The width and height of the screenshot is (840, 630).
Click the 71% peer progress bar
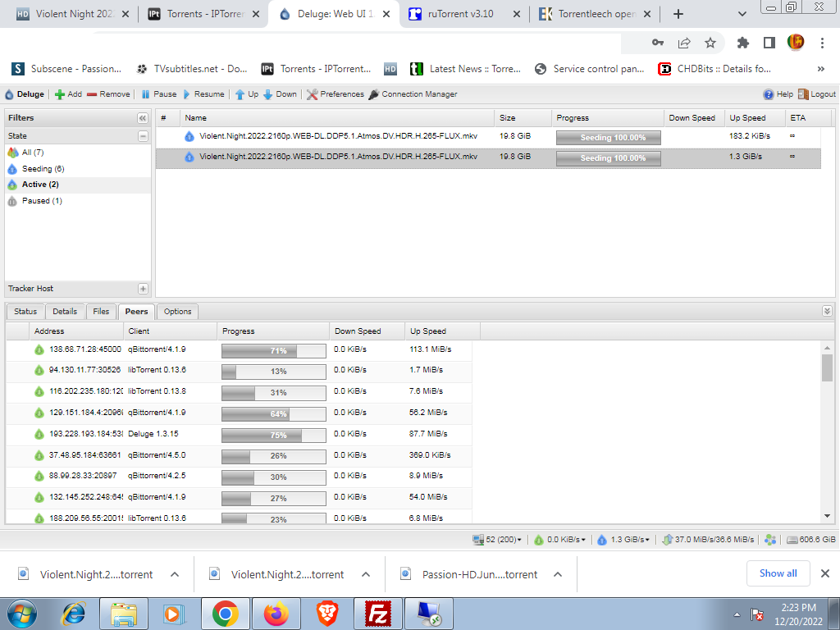coord(274,351)
